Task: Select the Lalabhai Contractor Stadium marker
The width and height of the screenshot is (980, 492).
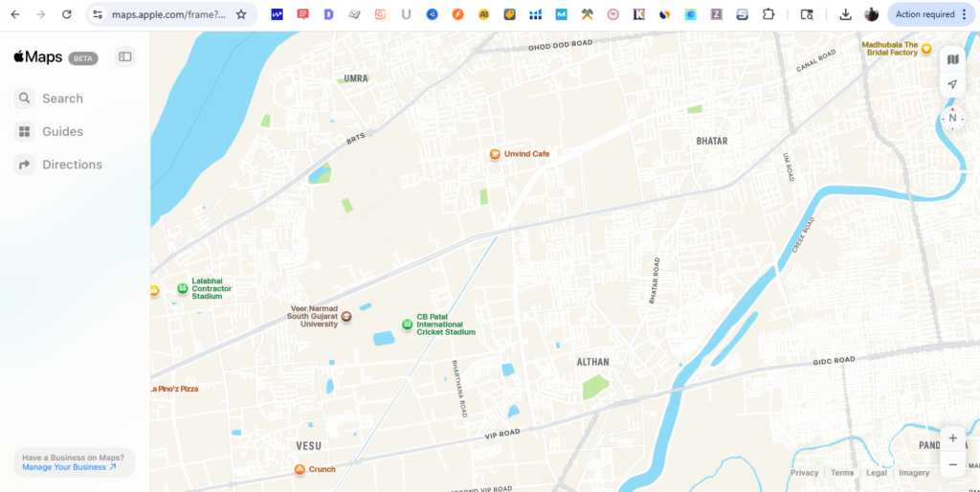Action: tap(183, 288)
